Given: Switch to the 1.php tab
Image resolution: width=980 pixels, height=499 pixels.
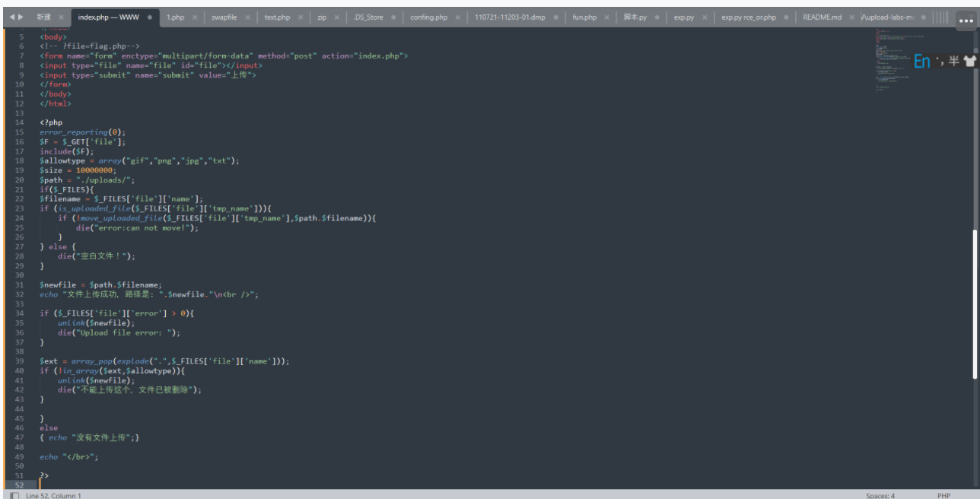Looking at the screenshot, I should 175,17.
